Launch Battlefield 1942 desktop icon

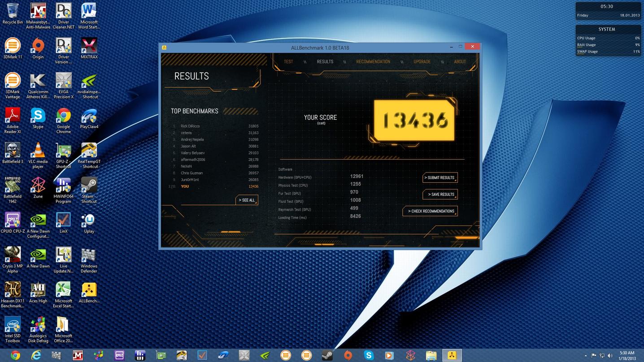(x=13, y=190)
